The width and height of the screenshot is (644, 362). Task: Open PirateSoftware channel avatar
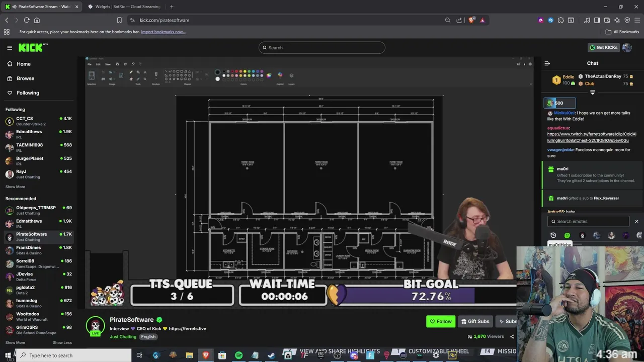95,326
